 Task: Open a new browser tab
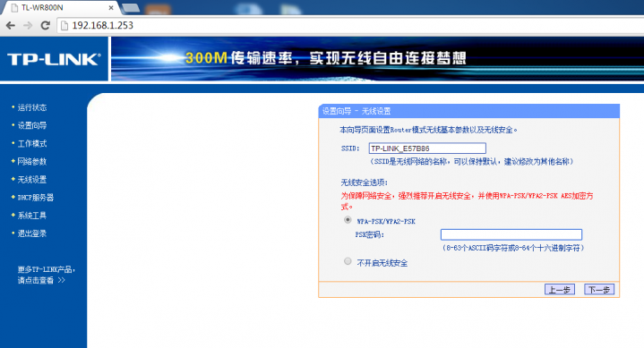[131, 8]
